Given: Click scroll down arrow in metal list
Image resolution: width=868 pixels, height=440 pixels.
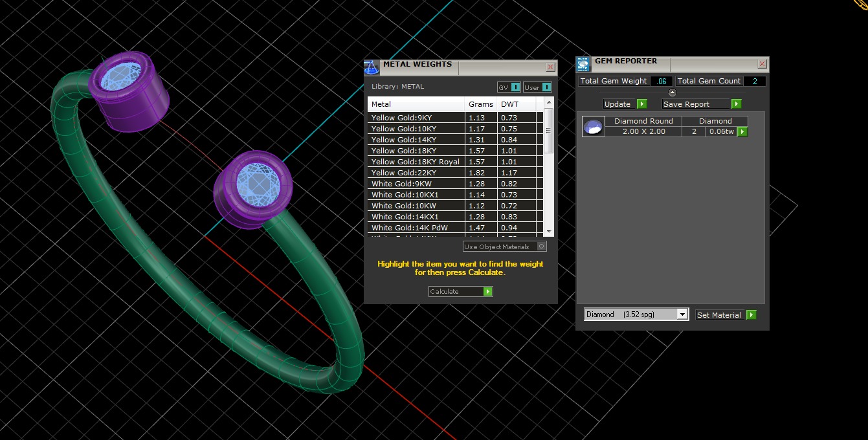Looking at the screenshot, I should (x=549, y=231).
